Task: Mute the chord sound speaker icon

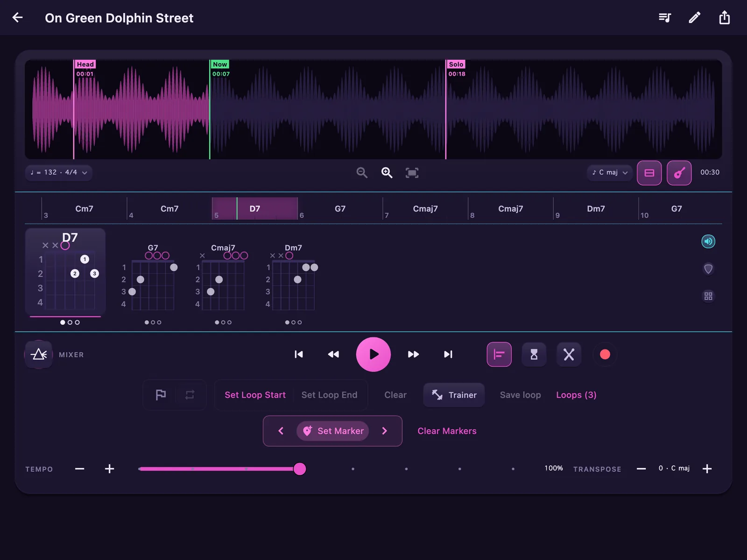Action: (708, 241)
